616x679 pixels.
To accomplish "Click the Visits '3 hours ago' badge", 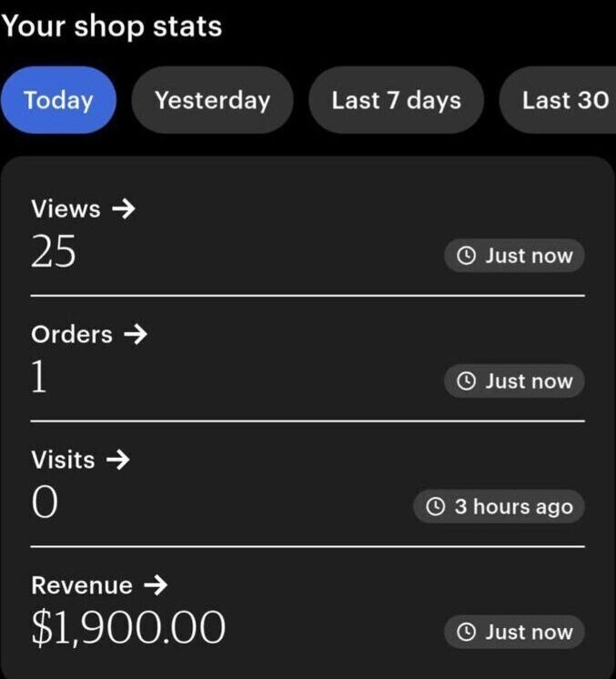I will [500, 507].
